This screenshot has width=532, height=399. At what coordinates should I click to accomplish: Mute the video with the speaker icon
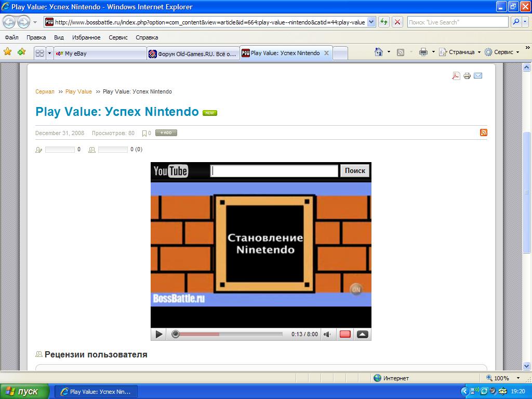pos(327,335)
